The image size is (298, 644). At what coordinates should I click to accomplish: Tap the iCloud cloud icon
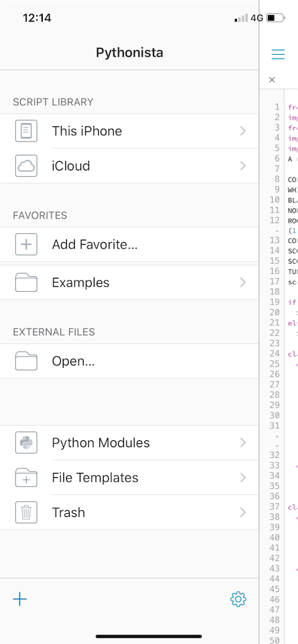click(x=26, y=166)
